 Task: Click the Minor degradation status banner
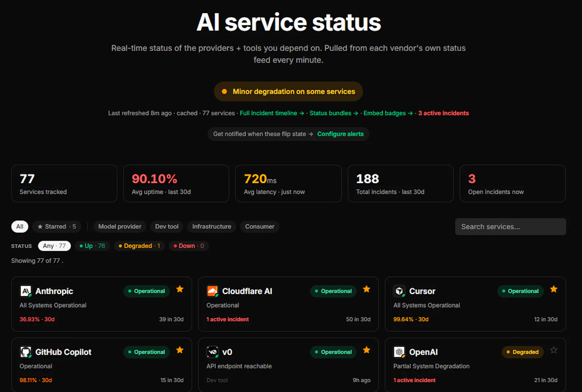coord(288,92)
